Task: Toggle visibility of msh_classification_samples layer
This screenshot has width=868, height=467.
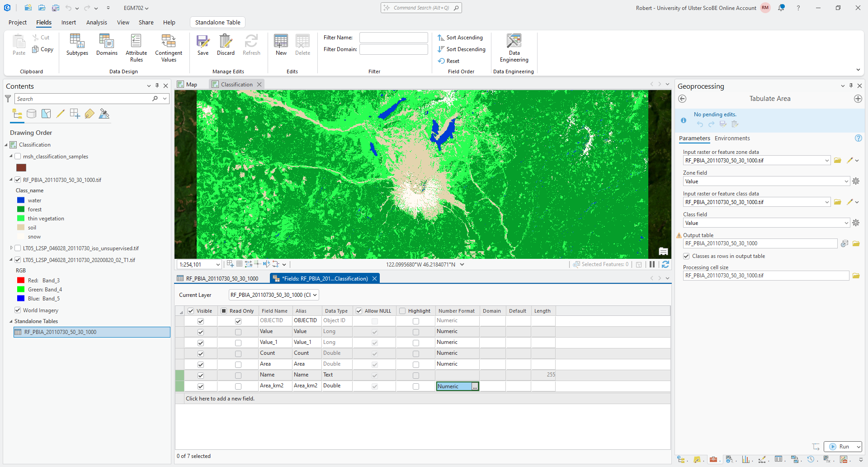Action: (18, 157)
